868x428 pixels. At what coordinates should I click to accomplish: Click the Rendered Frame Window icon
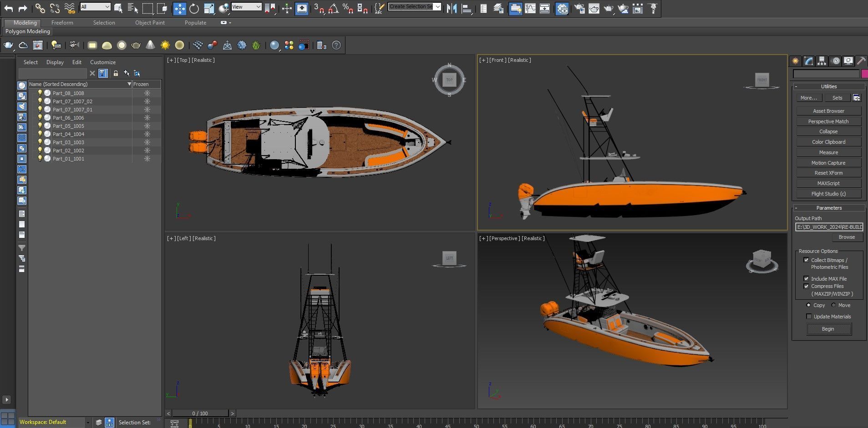coord(594,8)
